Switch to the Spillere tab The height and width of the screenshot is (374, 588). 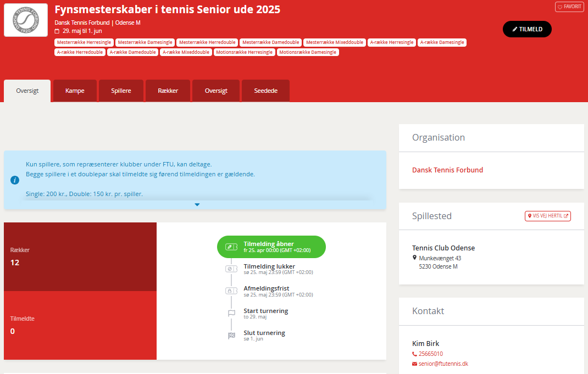pyautogui.click(x=121, y=91)
